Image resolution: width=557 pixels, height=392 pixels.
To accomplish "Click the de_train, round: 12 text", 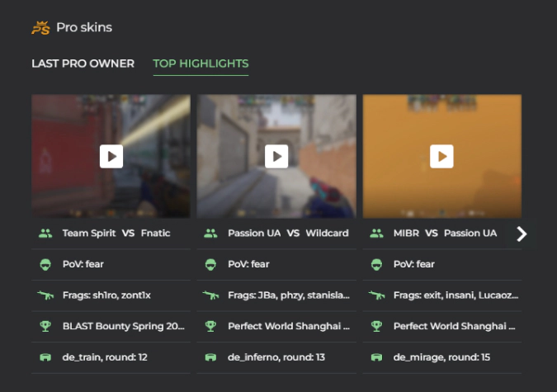I will point(105,357).
